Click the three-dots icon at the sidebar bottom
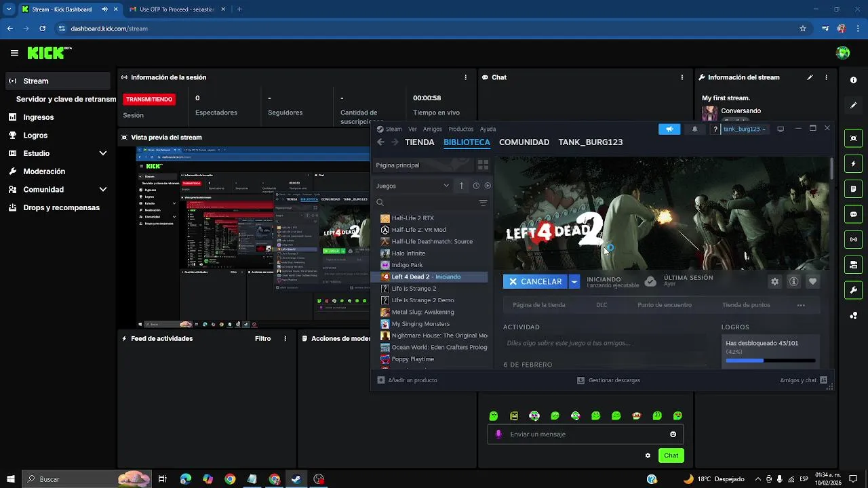Image resolution: width=868 pixels, height=488 pixels. click(x=853, y=315)
